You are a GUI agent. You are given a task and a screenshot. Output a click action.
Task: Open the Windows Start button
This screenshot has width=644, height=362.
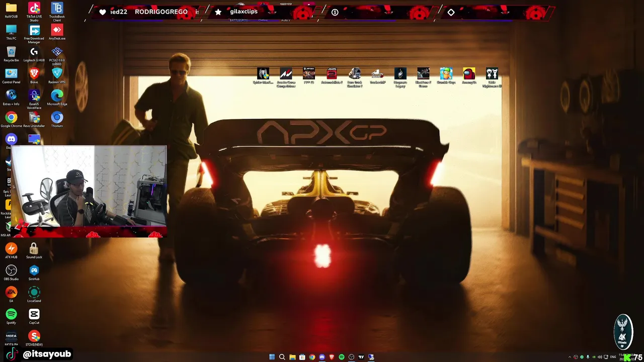(272, 357)
